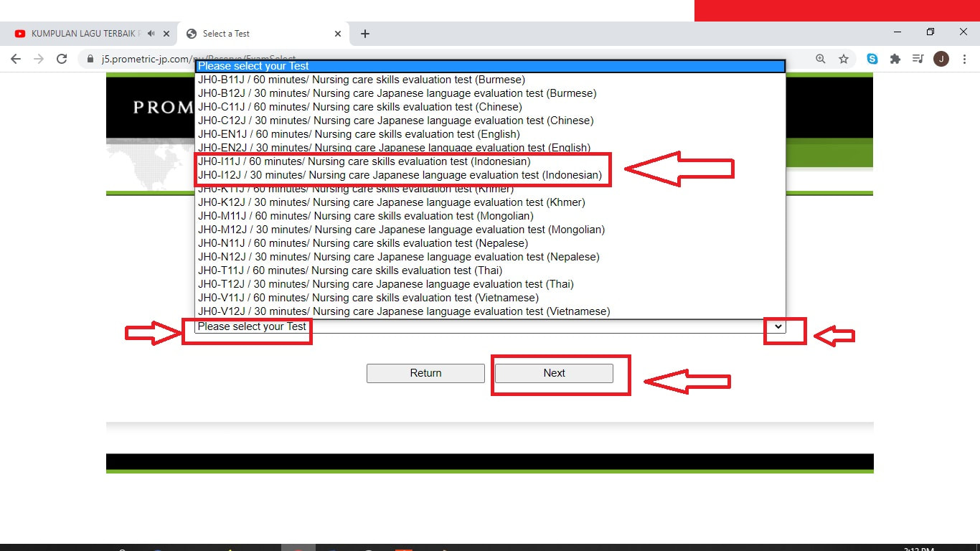Select JH0-V12J Japanese language test (Vietnamese)
Screen dimensions: 980x551
491,311
